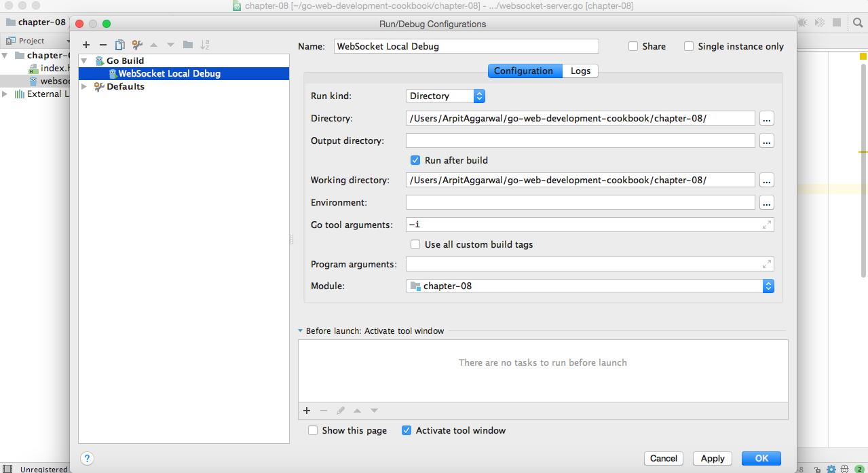Viewport: 868px width, 473px height.
Task: Move configuration up in the list
Action: pos(153,45)
